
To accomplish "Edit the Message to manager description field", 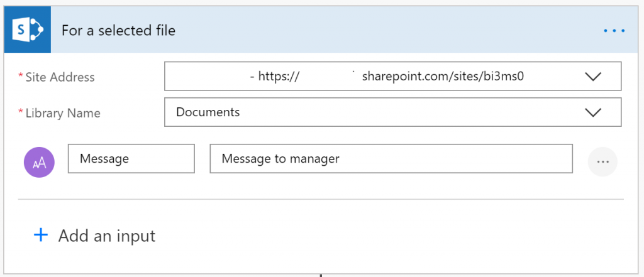I will 391,158.
